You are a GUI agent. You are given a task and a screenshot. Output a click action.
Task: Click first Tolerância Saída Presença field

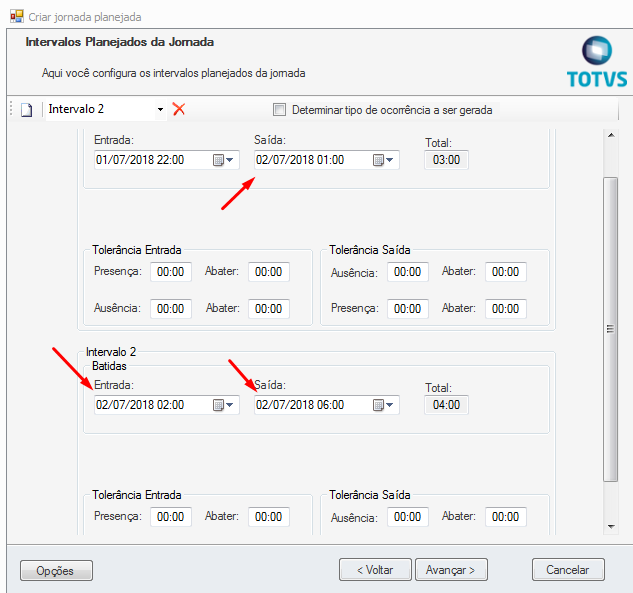[408, 309]
